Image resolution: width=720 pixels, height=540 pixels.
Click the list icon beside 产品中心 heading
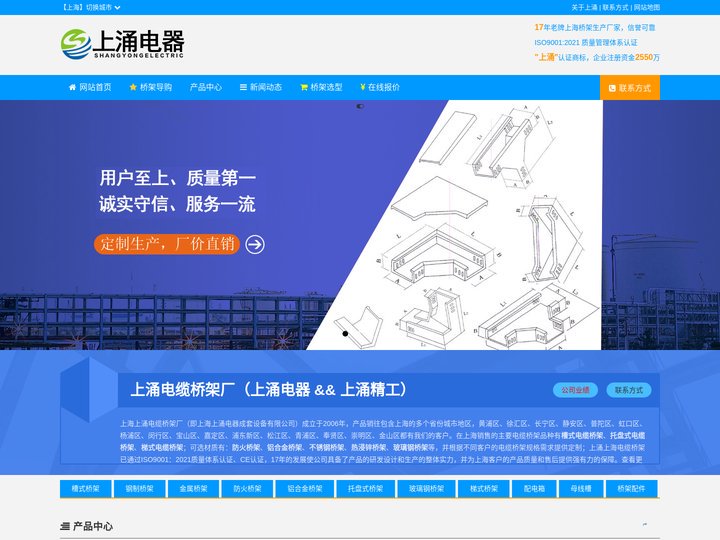coord(65,526)
